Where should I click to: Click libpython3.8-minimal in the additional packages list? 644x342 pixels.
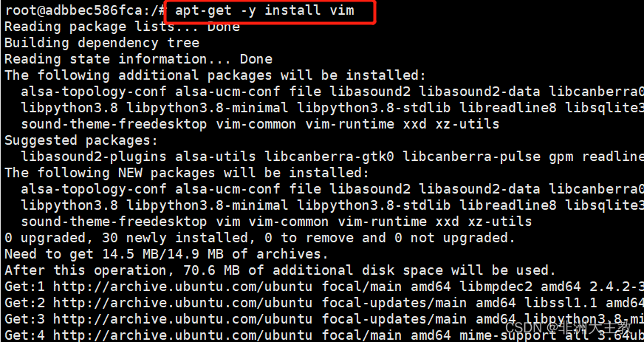coord(207,108)
